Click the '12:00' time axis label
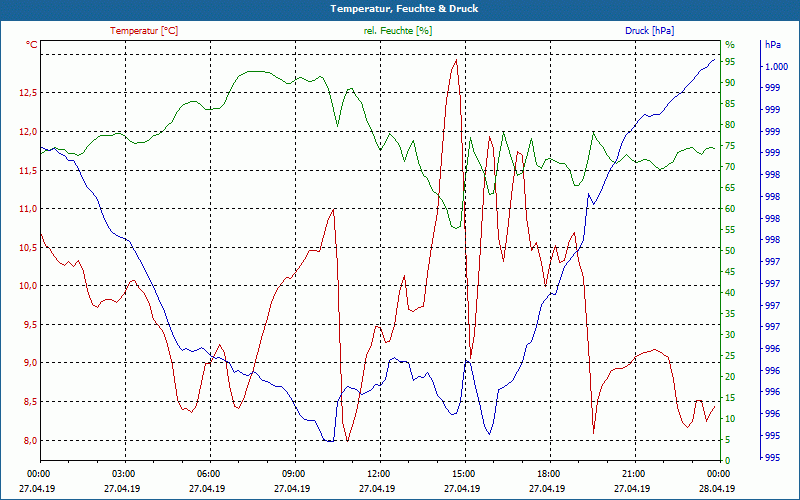The width and height of the screenshot is (800, 500). pos(378,473)
